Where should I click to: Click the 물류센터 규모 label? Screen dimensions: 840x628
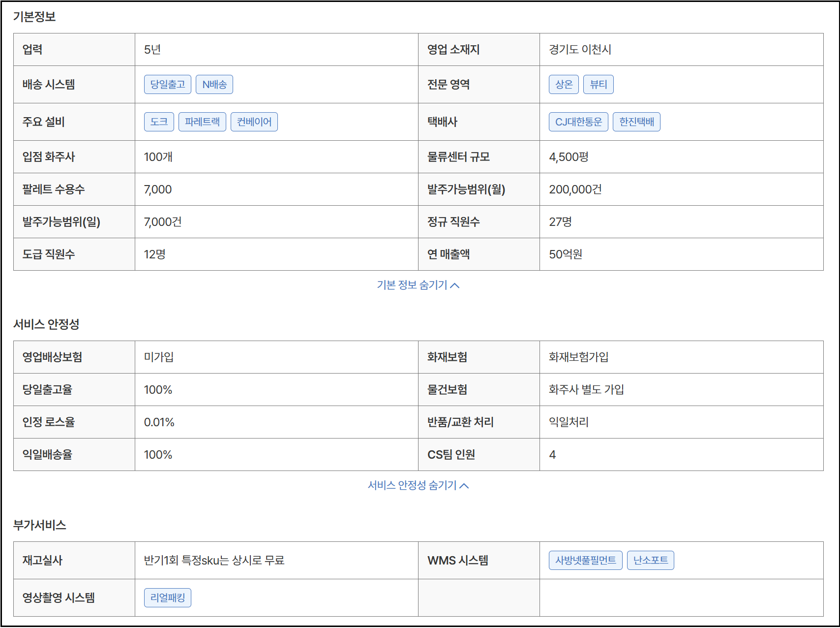[x=458, y=157]
